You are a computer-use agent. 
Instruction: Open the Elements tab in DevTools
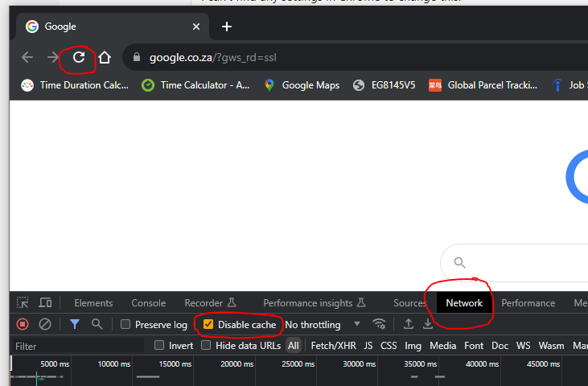(93, 303)
